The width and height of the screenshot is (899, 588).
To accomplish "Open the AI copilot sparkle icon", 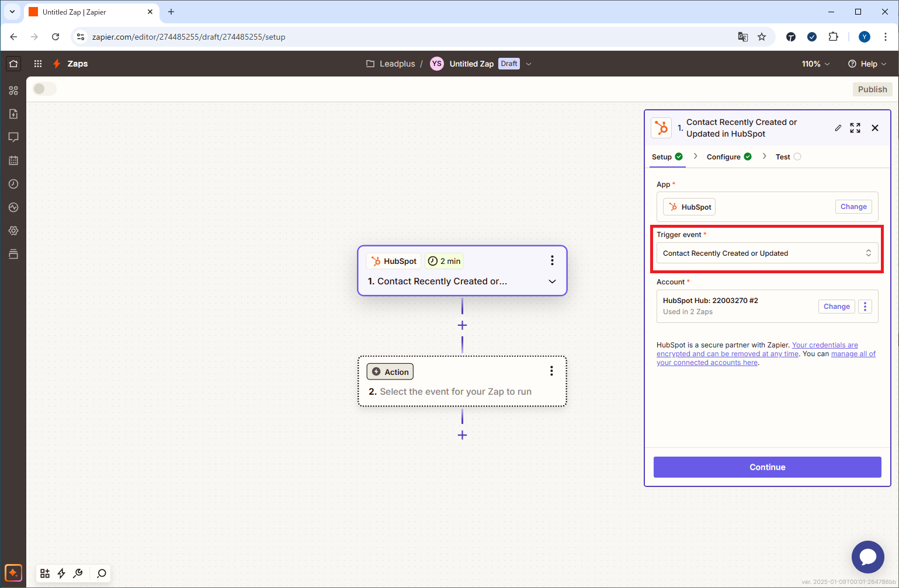I will tap(13, 573).
